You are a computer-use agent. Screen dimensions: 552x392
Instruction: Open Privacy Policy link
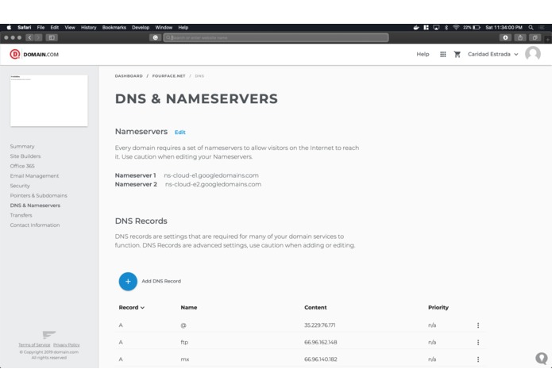[67, 345]
